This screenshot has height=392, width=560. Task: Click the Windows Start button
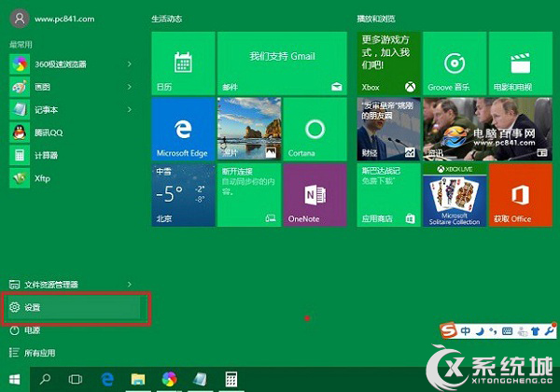15,380
